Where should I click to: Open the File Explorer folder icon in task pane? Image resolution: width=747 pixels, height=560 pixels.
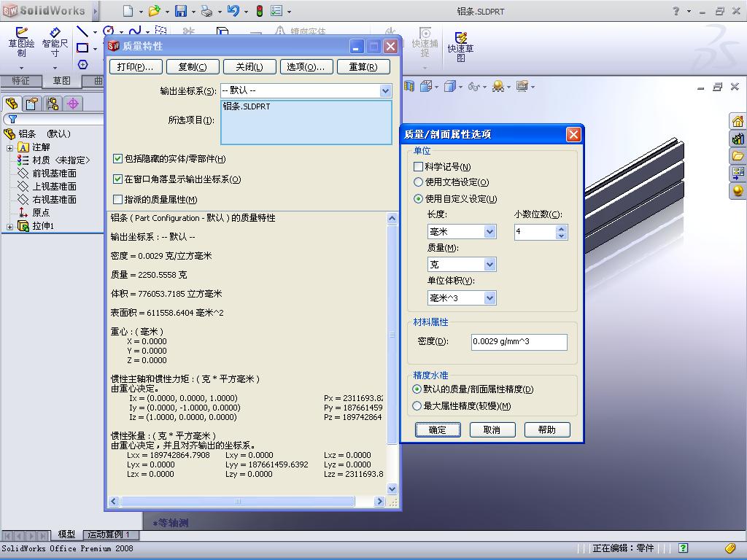[x=738, y=156]
